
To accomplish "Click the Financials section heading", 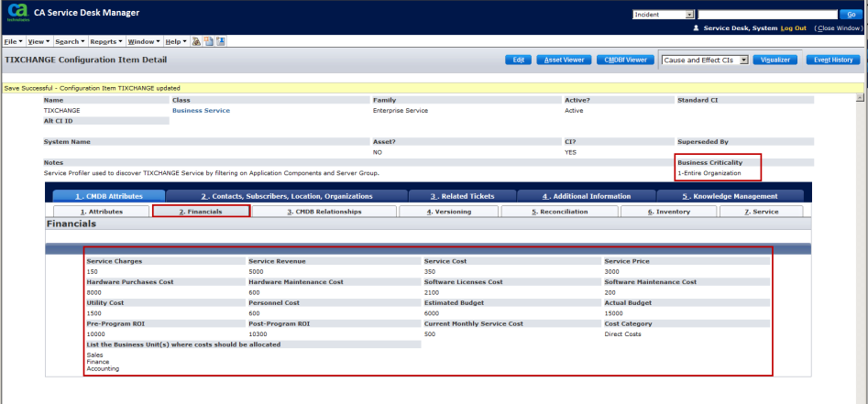I will 71,224.
